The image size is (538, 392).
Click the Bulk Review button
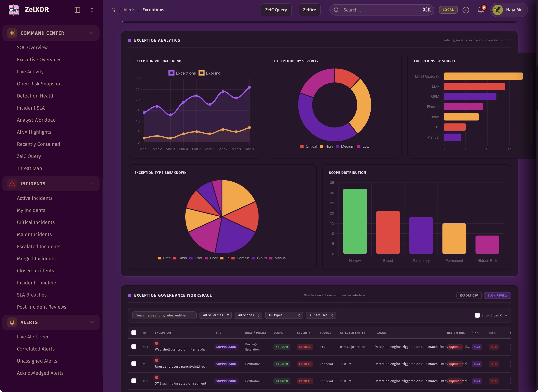tap(497, 296)
